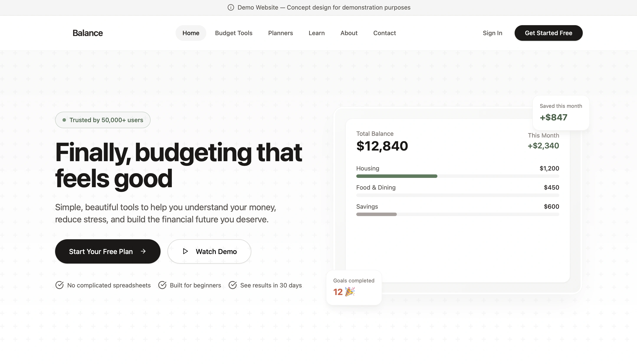Click the checkmark beside See results in 30 days

point(233,285)
